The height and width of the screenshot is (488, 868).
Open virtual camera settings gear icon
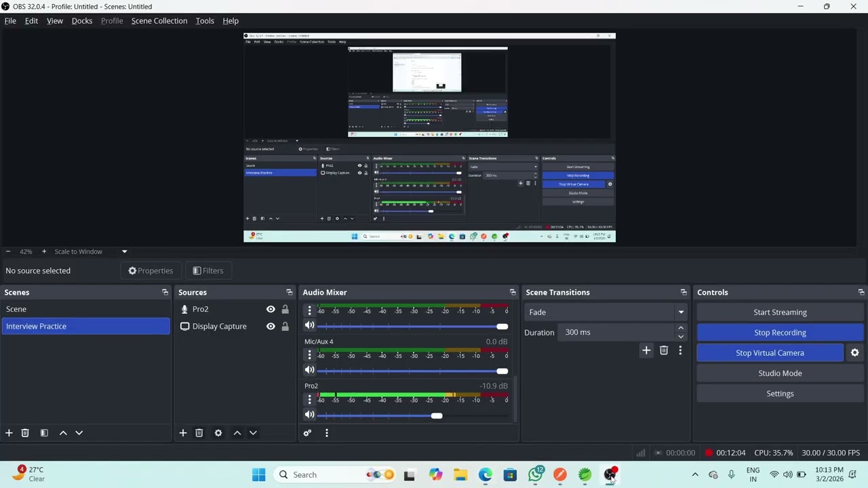[854, 352]
